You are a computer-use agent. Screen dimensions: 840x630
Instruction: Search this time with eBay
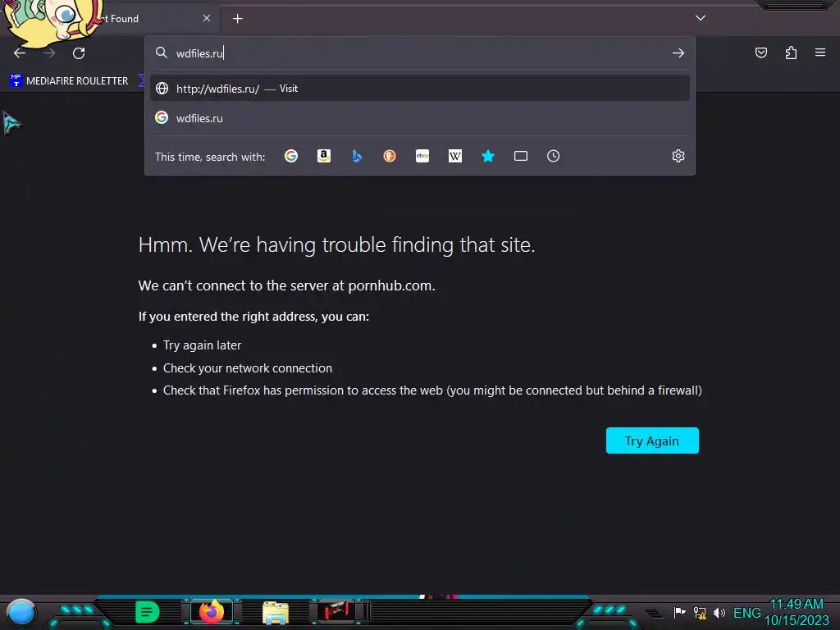point(422,156)
